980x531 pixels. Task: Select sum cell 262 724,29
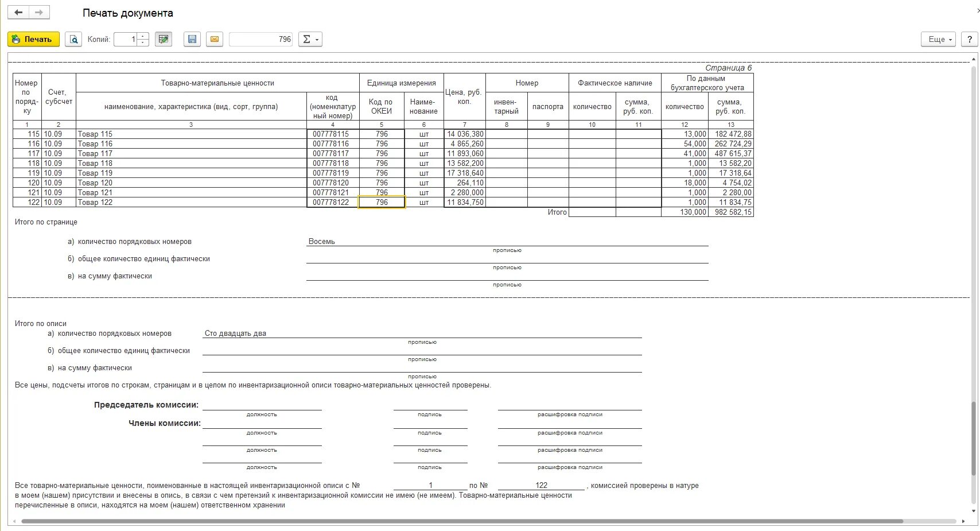(730, 144)
